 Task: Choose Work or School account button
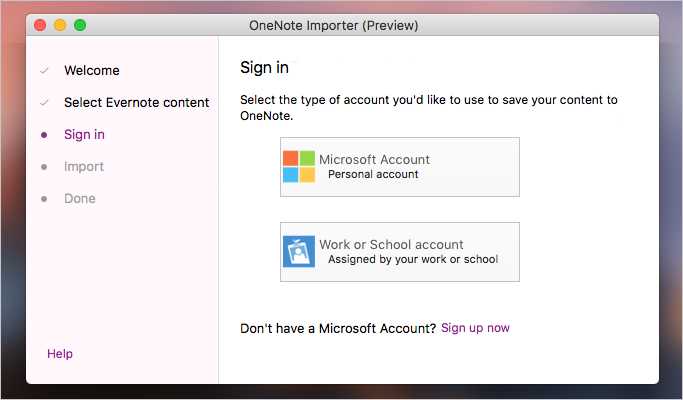400,252
